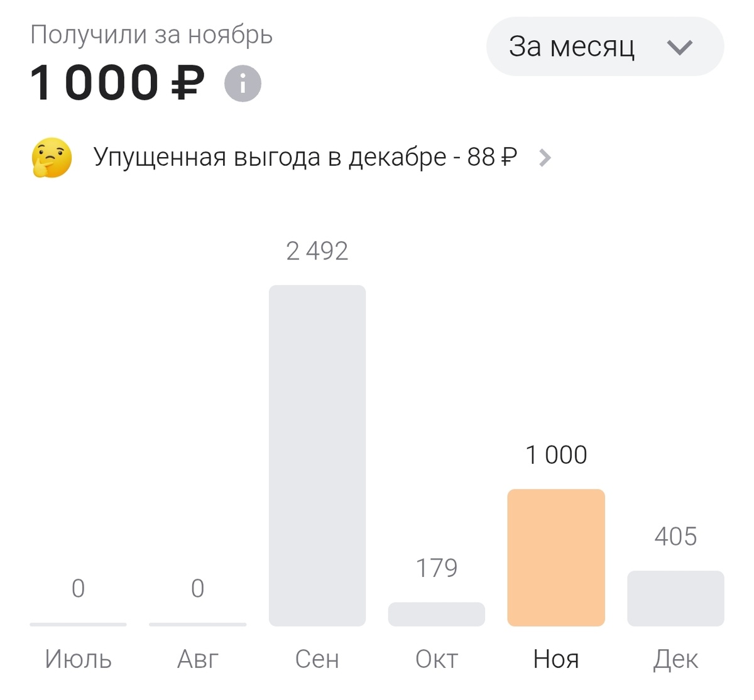Select the Дек month label

(x=675, y=660)
